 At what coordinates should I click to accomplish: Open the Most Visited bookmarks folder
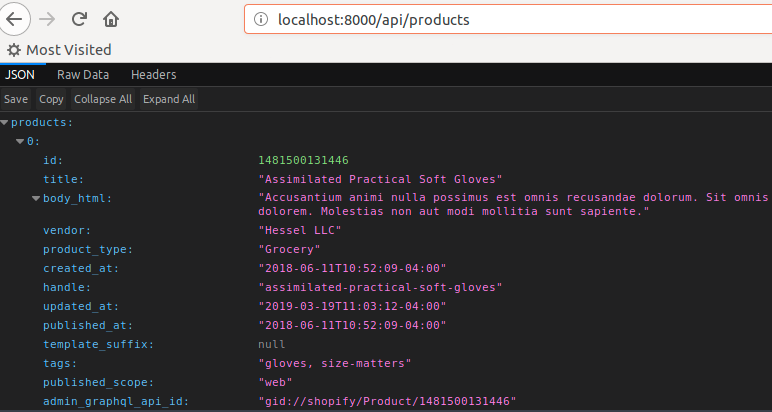tap(68, 50)
